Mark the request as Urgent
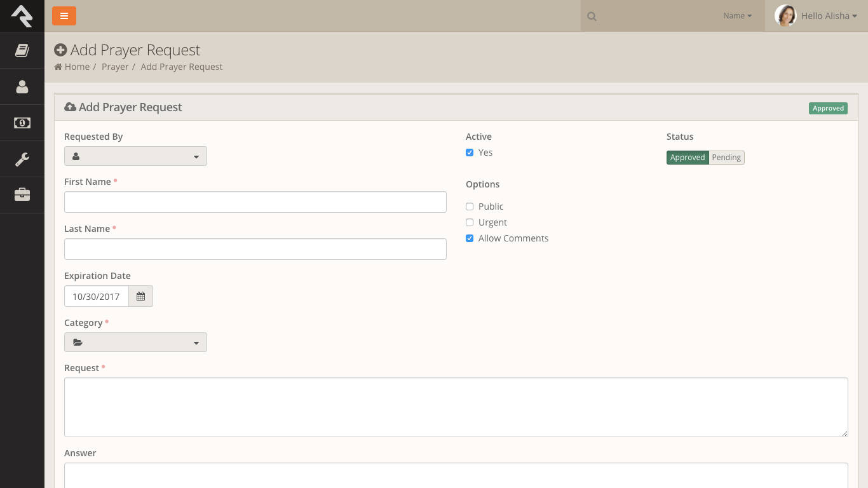This screenshot has height=488, width=868. pyautogui.click(x=470, y=222)
